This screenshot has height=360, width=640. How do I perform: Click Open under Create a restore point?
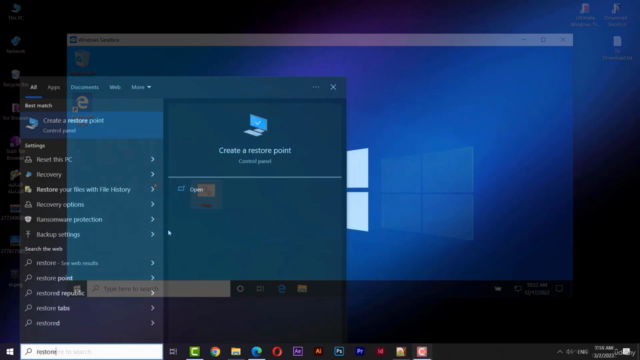coord(196,189)
